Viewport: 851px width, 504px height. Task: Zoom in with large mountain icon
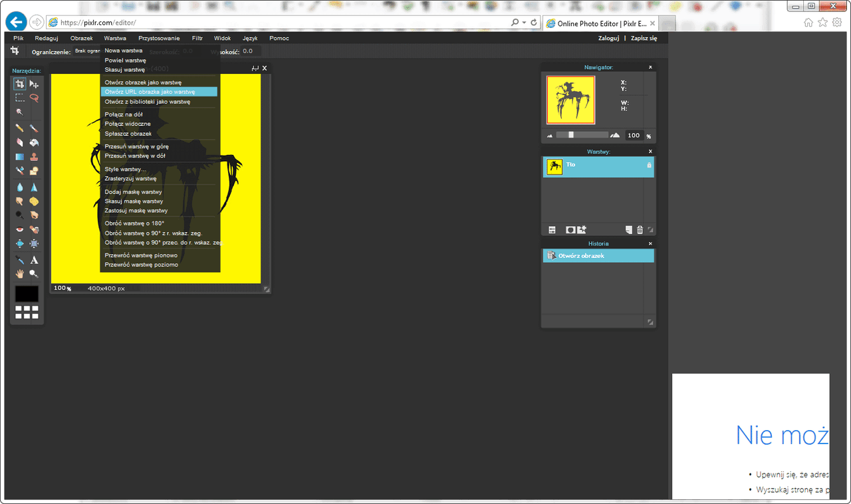(615, 135)
